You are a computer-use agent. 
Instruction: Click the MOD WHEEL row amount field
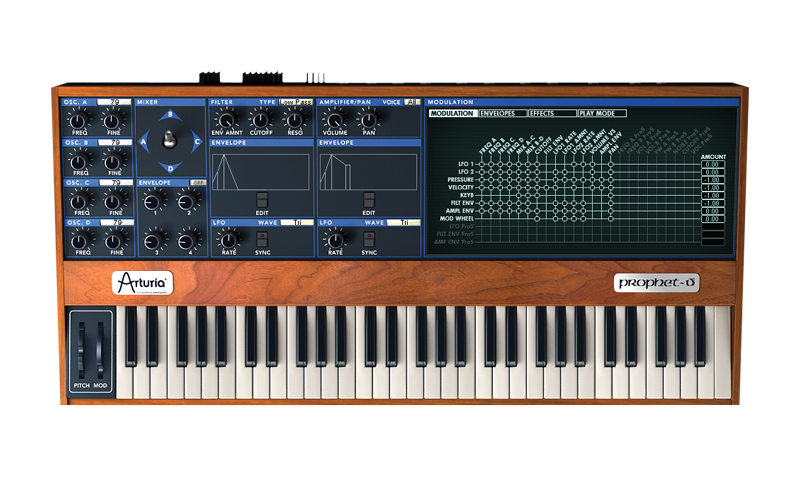(x=713, y=218)
